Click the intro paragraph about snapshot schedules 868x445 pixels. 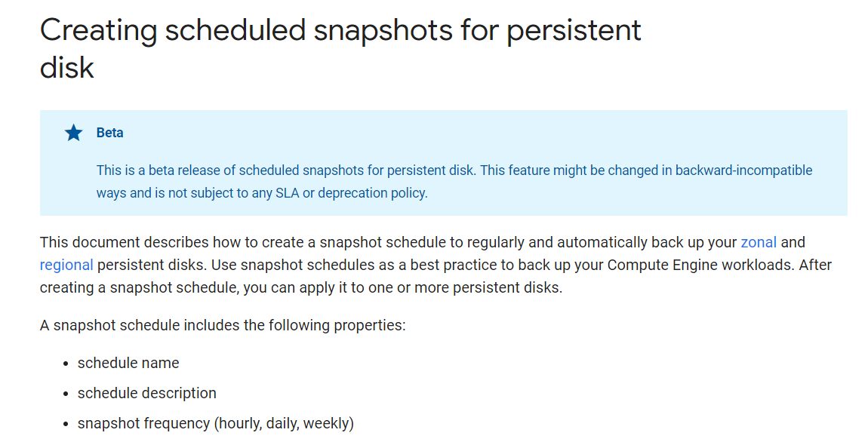[436, 265]
